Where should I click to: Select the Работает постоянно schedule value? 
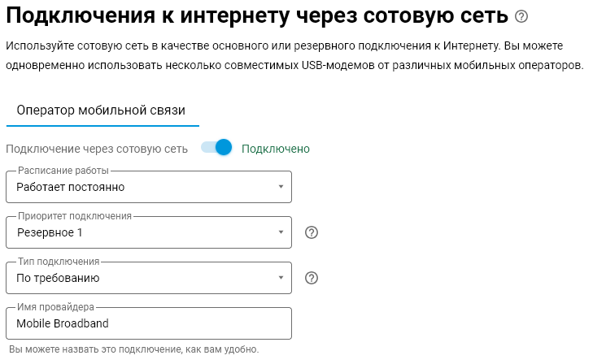(71, 187)
